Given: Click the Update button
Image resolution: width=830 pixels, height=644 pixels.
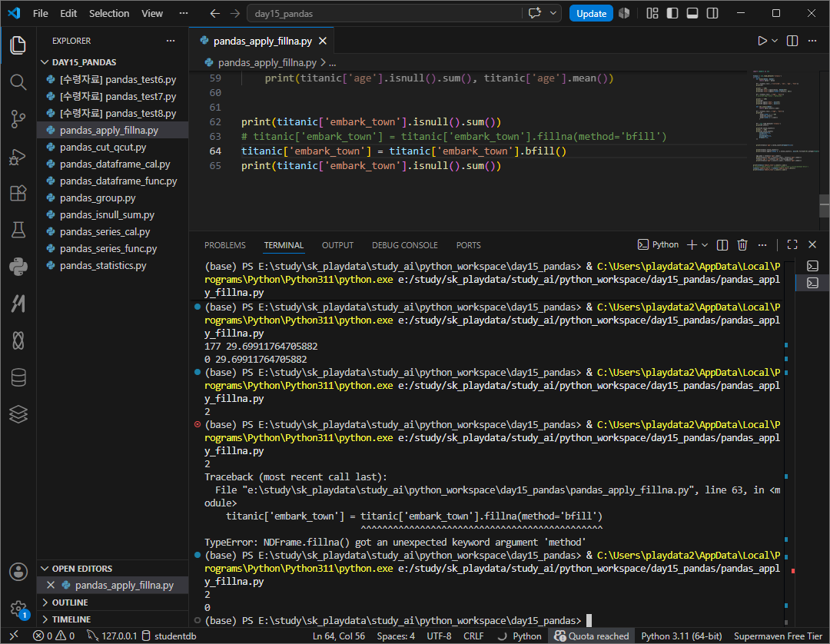Looking at the screenshot, I should tap(591, 13).
